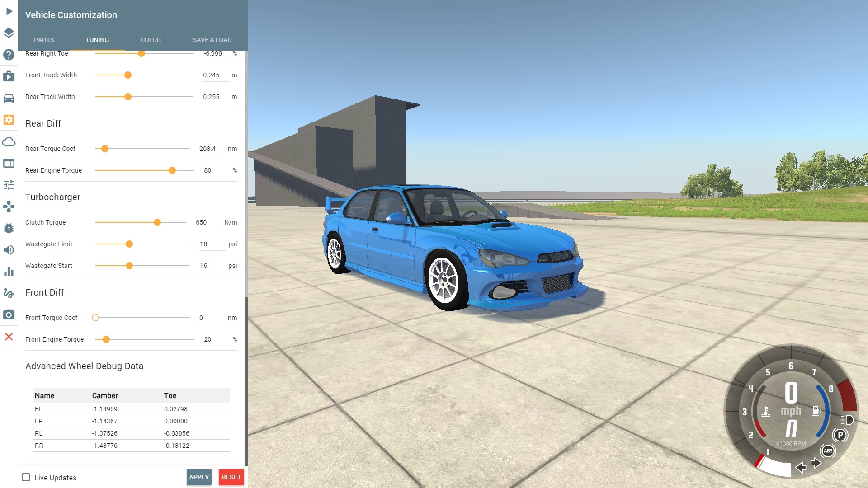Open the options sliders icon
Image resolution: width=868 pixels, height=488 pixels.
point(9,185)
